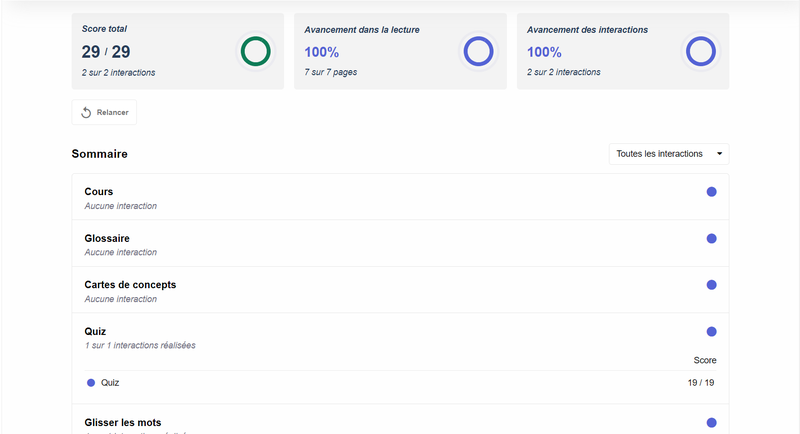Click the reading progress ring icon
Screen dimensions: 800x434
tap(477, 51)
